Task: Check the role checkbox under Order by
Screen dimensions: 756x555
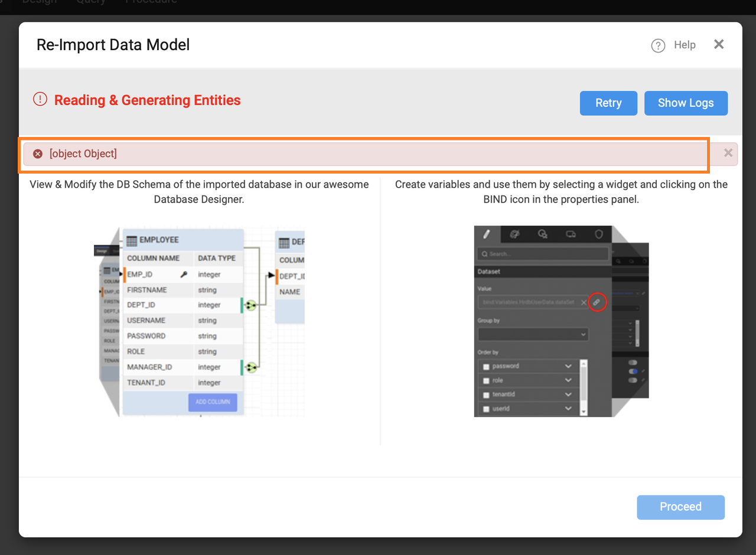Action: [487, 381]
